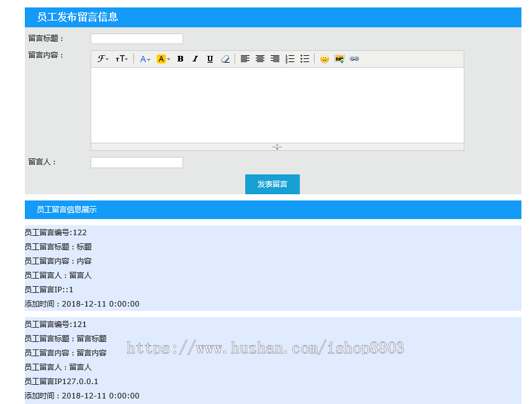Click inside the 留言标题 input field
This screenshot has height=404, width=532.
coord(137,38)
